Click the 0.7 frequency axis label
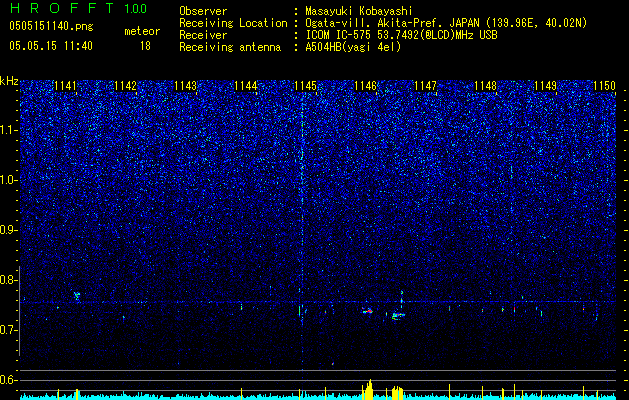 coord(9,330)
